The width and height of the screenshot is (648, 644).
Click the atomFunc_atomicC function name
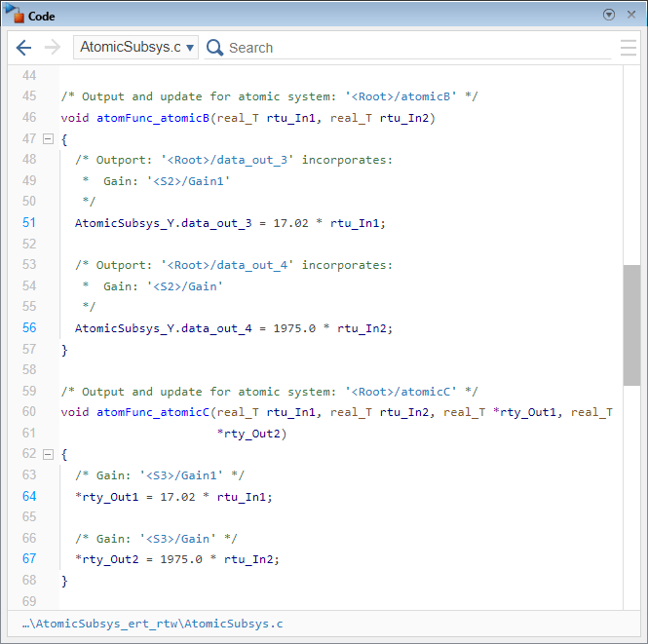point(153,412)
